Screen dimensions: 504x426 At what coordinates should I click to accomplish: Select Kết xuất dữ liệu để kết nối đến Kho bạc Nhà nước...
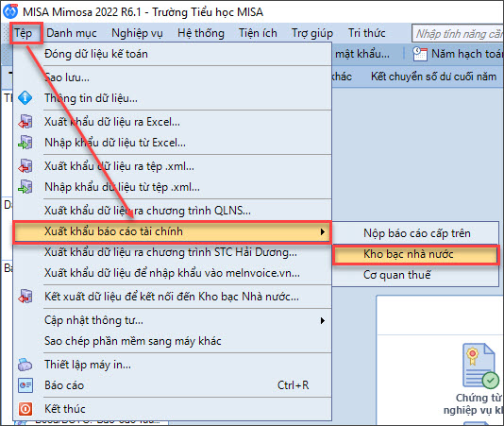[173, 297]
